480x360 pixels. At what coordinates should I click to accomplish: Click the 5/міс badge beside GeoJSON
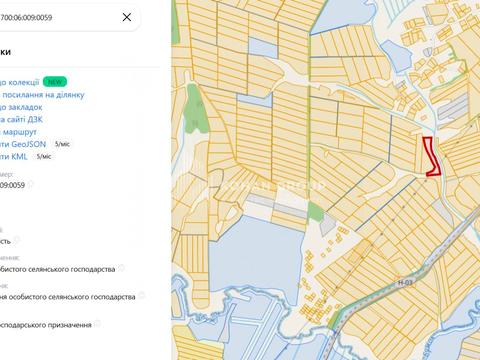[x=62, y=144]
